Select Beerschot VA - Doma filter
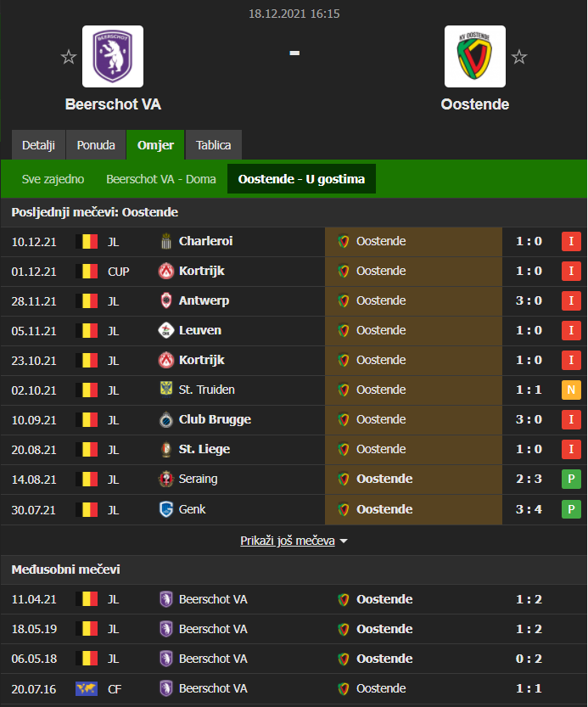This screenshot has height=707, width=588. (x=161, y=179)
